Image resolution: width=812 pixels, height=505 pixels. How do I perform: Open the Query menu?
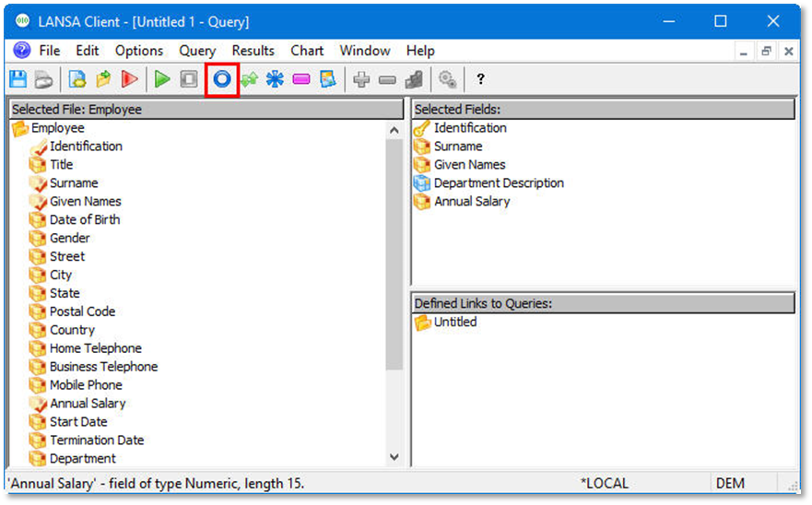point(197,51)
